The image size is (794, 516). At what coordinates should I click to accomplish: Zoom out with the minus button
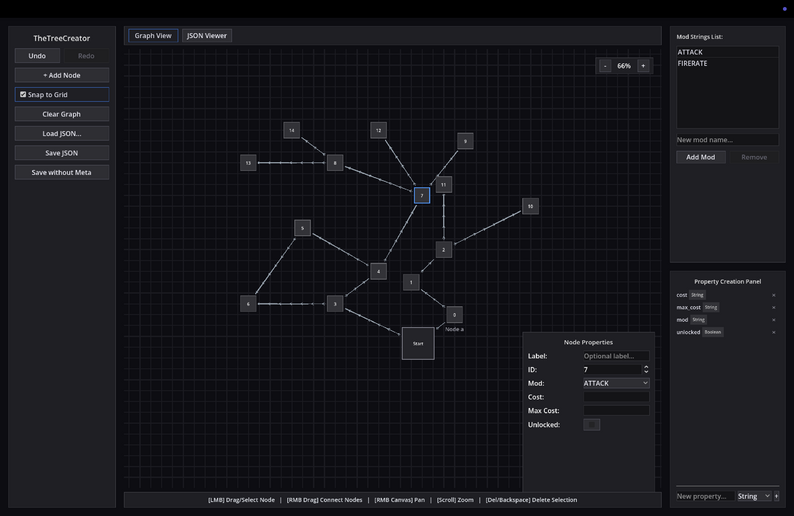coord(605,66)
